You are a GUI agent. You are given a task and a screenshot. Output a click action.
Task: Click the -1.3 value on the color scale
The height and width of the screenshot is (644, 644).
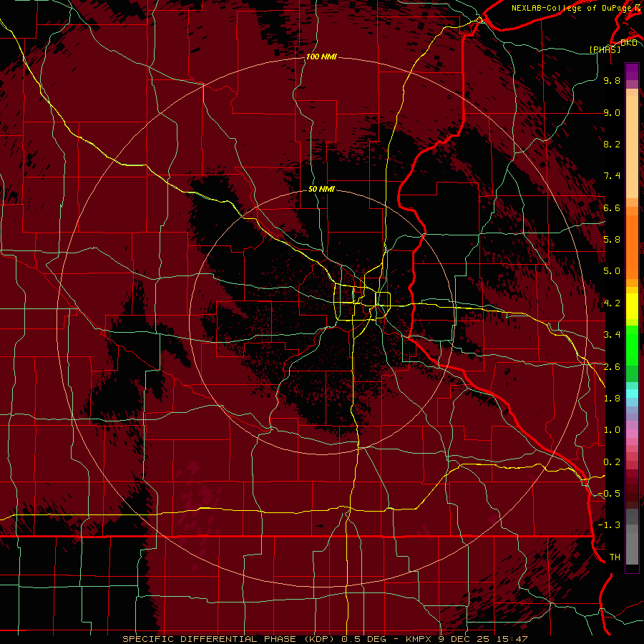coord(609,525)
